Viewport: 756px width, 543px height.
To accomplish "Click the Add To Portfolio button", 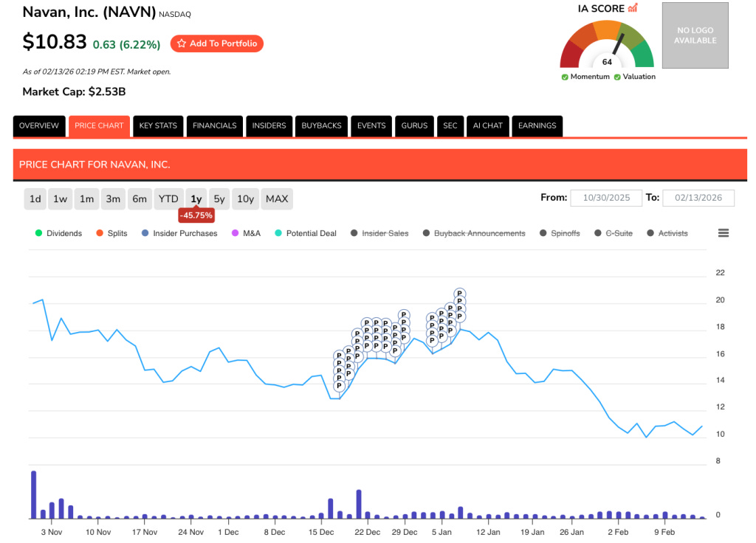I will (216, 44).
